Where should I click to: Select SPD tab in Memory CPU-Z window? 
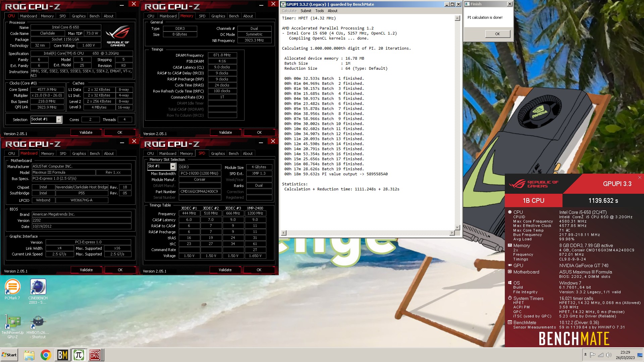pyautogui.click(x=202, y=16)
